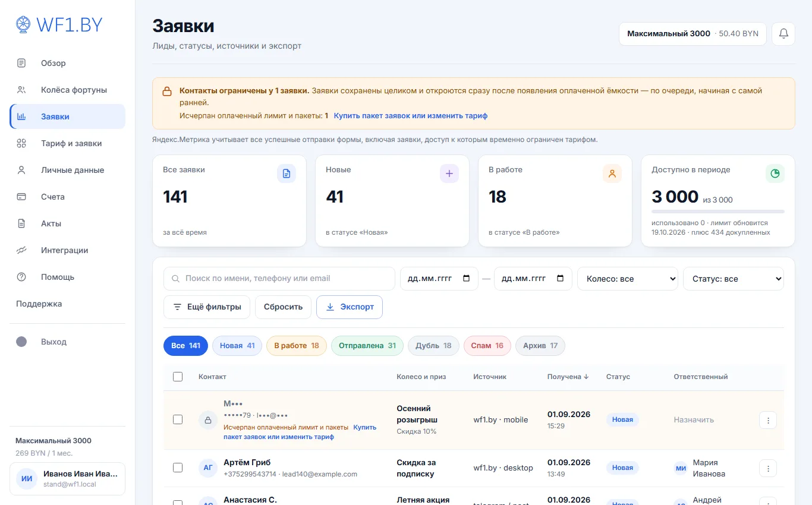Image resolution: width=812 pixels, height=505 pixels.
Task: Click the usage progress bar under 3 000
Action: 718,212
